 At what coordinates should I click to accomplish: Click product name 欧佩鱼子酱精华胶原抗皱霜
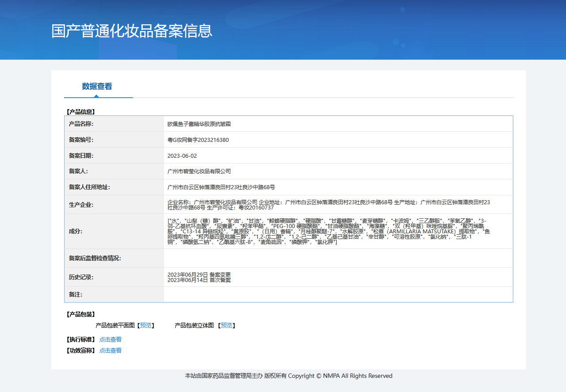point(199,124)
